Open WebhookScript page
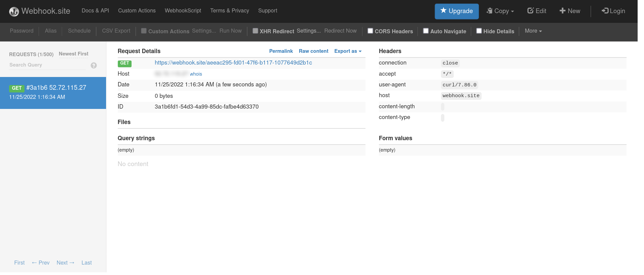 [183, 11]
